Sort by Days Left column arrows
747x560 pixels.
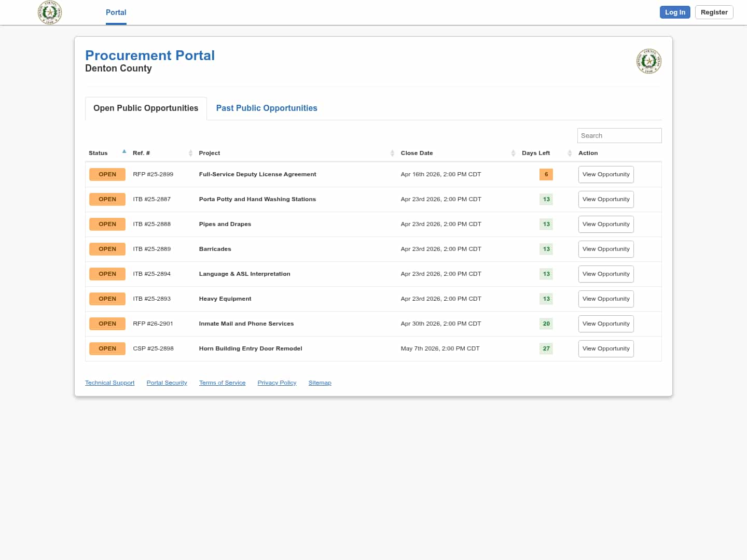(x=570, y=153)
